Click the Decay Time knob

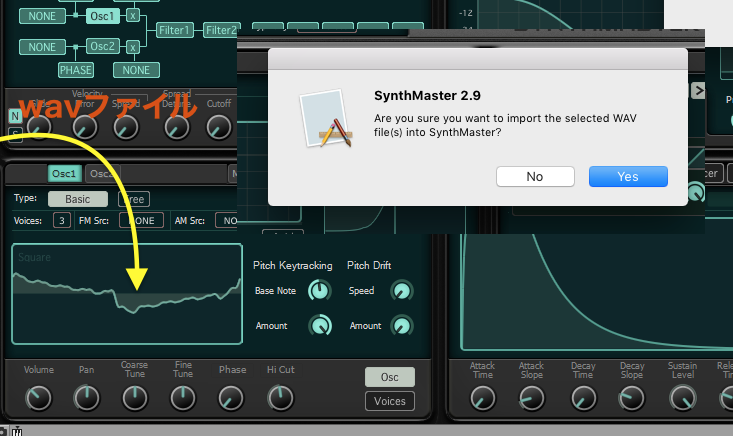(x=583, y=399)
